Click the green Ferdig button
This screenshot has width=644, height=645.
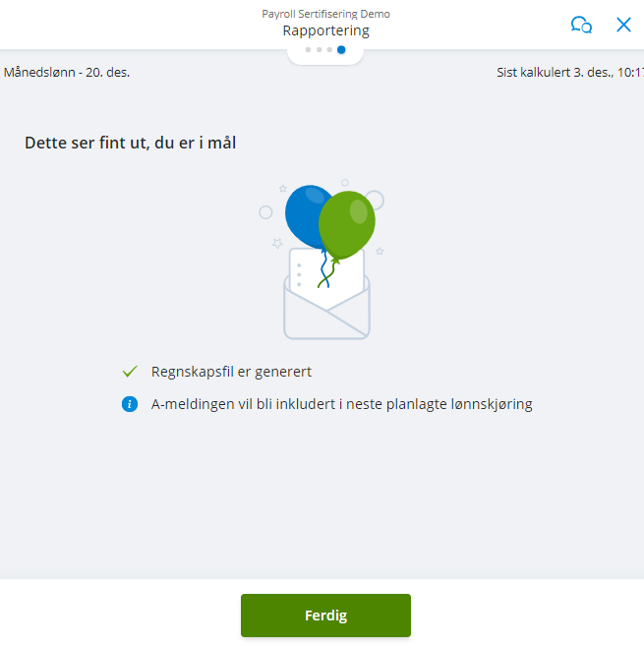tap(325, 615)
